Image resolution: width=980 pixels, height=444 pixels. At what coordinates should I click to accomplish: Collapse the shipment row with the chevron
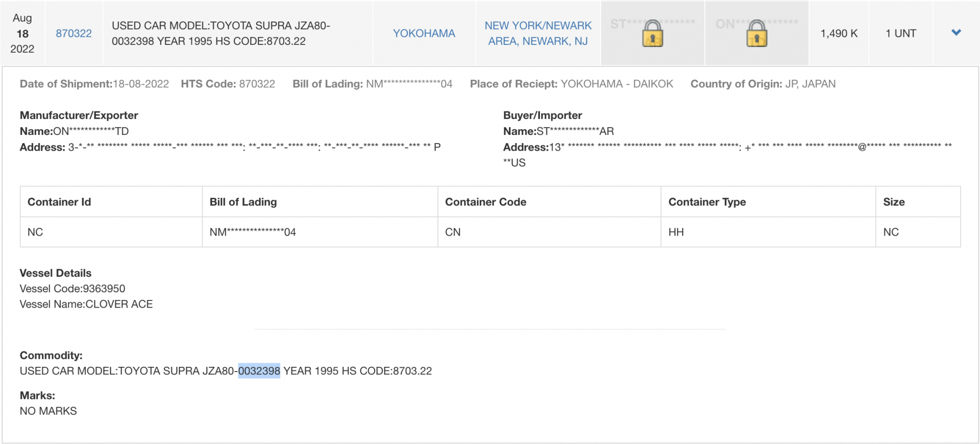(x=956, y=33)
